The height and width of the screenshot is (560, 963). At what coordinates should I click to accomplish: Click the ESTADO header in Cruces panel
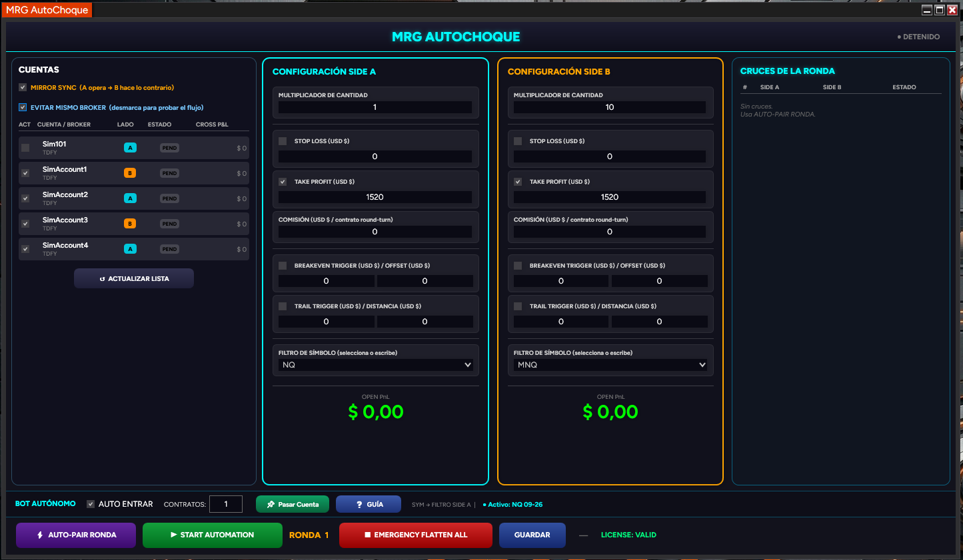[904, 87]
